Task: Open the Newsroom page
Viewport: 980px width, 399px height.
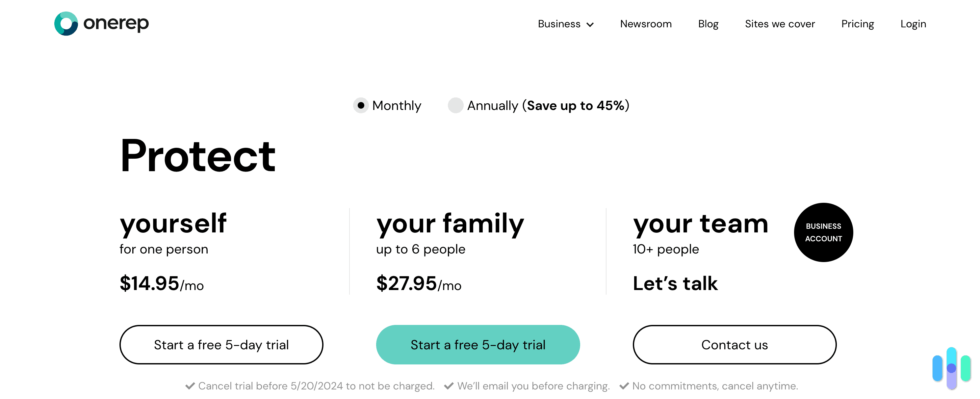Action: (646, 24)
